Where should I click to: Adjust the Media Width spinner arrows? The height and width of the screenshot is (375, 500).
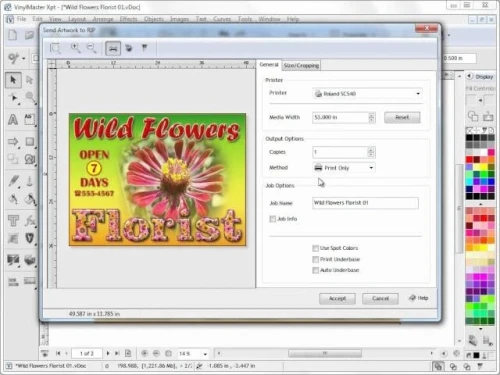pyautogui.click(x=371, y=117)
